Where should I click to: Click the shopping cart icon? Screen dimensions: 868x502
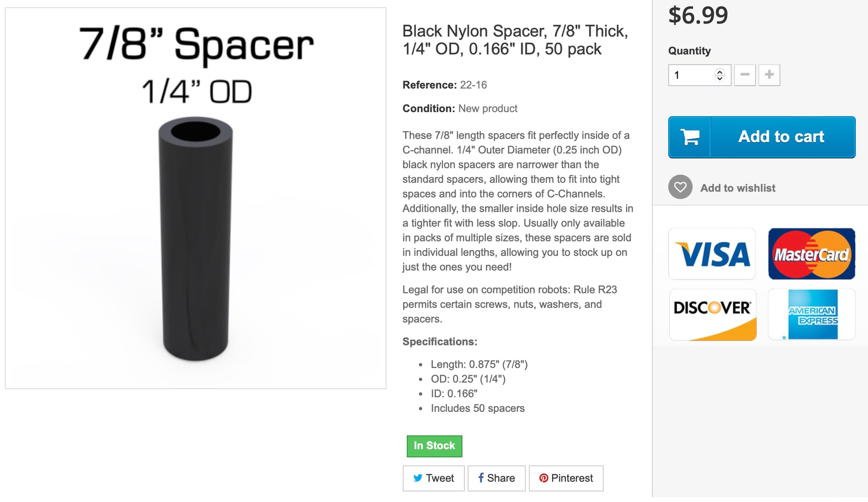(x=690, y=137)
